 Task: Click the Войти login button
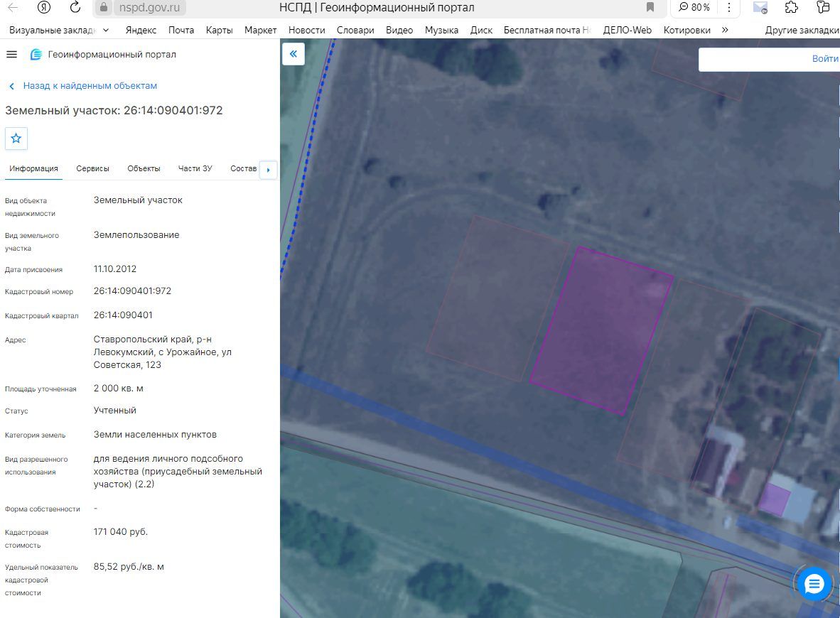click(x=825, y=58)
